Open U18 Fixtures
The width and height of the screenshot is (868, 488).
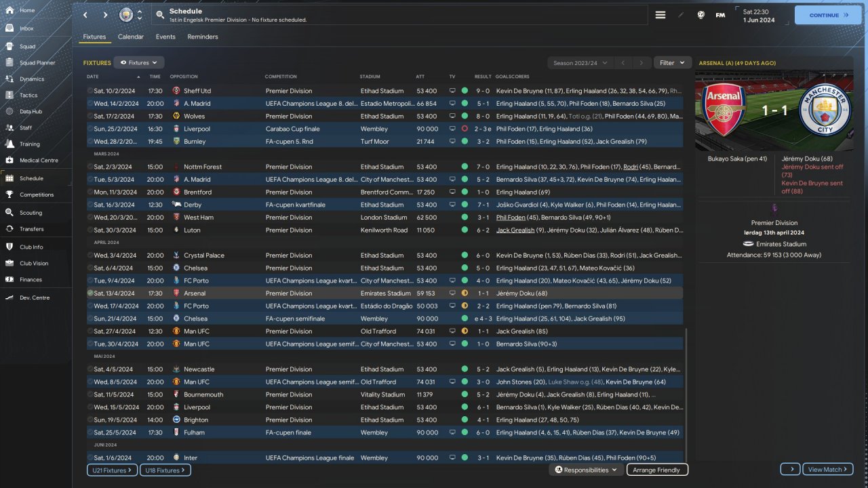[x=165, y=470]
